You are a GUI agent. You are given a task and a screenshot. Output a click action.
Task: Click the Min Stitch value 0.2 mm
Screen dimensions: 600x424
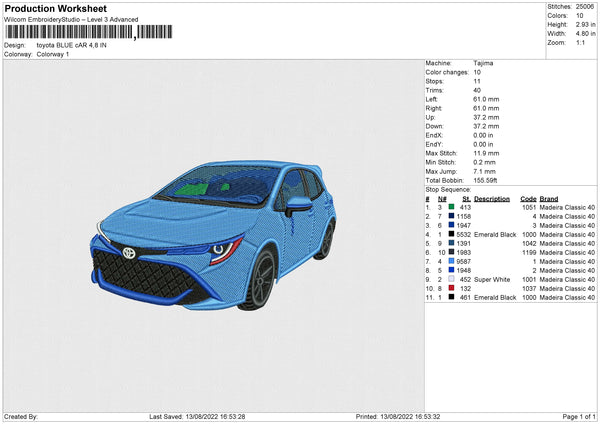coord(484,162)
